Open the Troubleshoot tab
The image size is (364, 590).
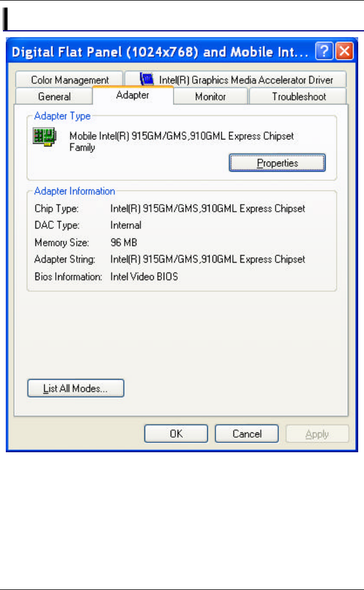[x=298, y=96]
